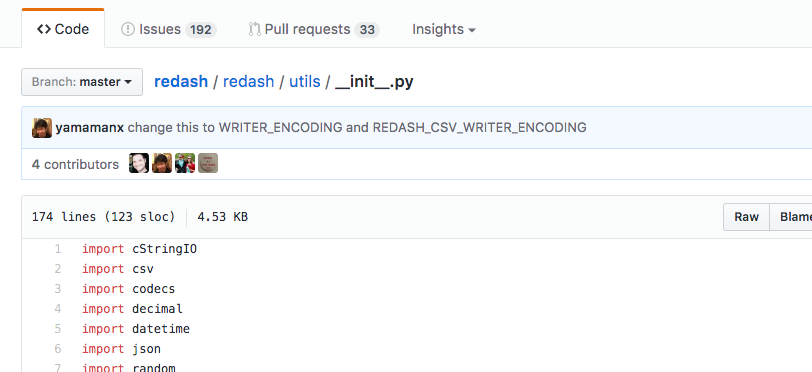Open the Code tab
Screen dimensions: 812x372
pyautogui.click(x=63, y=29)
